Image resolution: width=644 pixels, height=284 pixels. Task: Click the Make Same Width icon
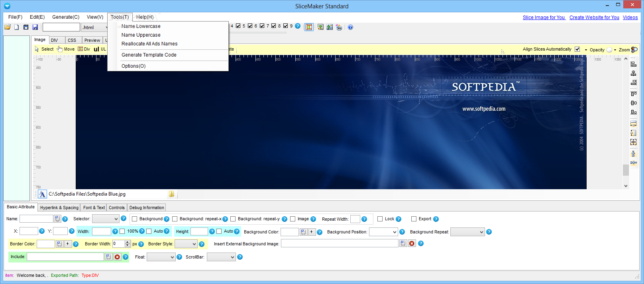pyautogui.click(x=634, y=123)
